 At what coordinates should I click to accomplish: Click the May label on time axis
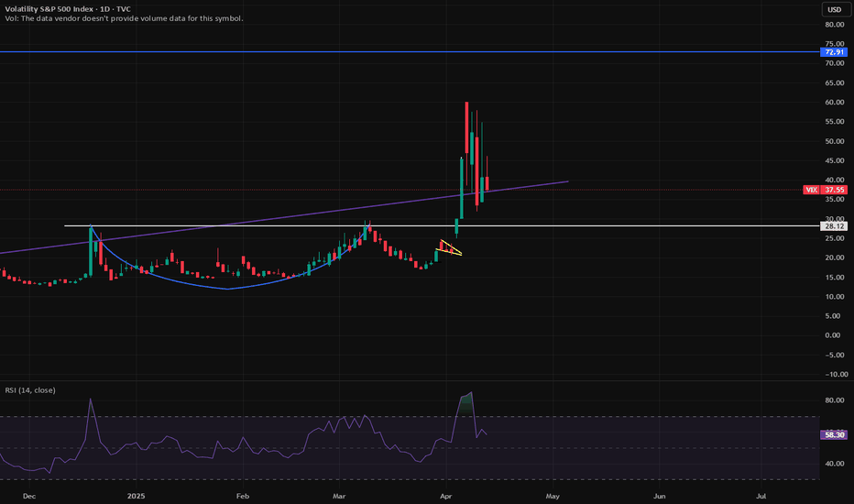(553, 496)
